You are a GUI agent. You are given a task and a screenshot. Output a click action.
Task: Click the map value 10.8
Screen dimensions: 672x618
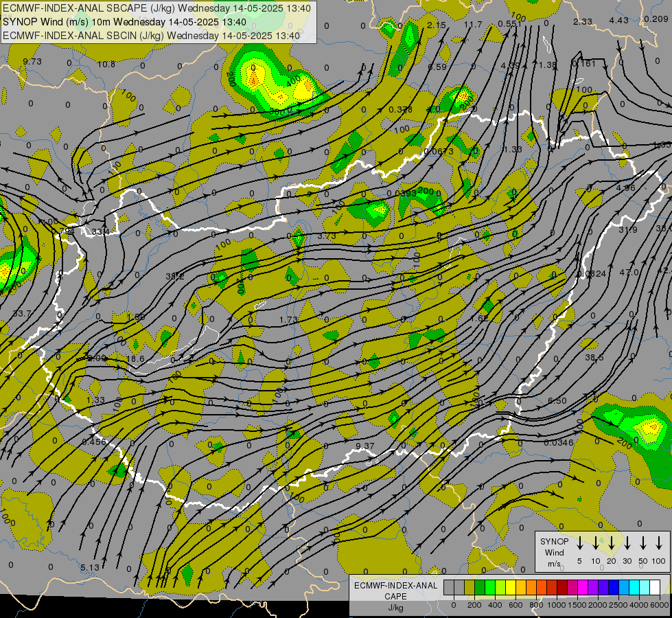point(106,65)
